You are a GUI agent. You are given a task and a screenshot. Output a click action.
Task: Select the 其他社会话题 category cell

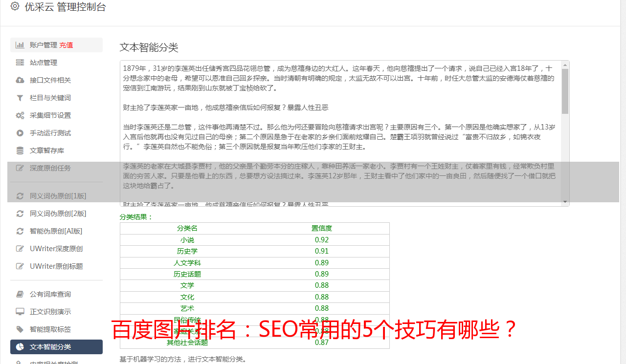[x=187, y=343]
